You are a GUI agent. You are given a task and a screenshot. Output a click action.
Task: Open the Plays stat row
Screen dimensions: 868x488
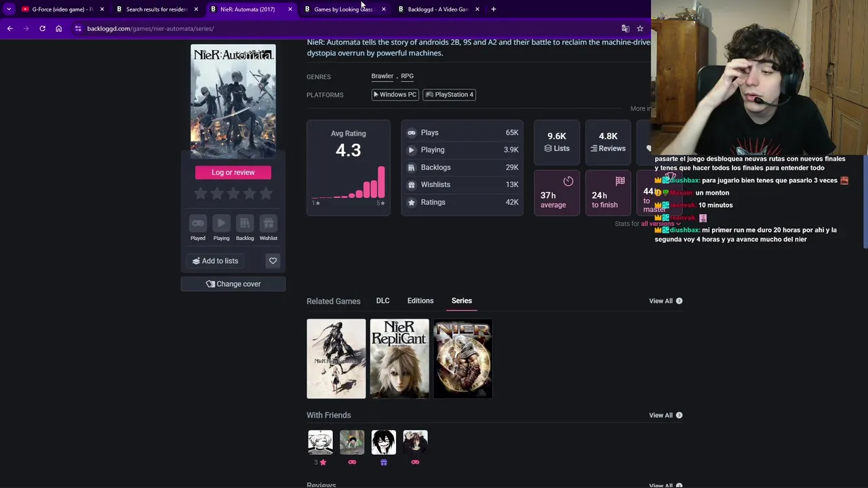(462, 133)
